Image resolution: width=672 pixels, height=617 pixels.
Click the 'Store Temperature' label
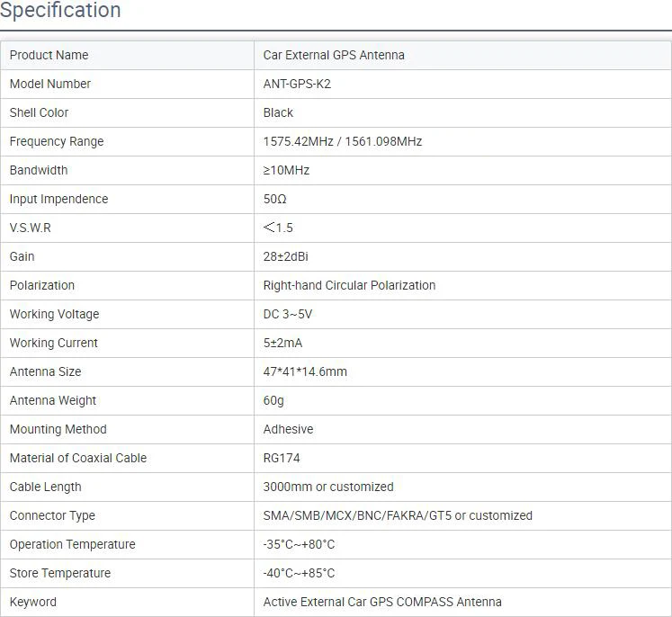coord(60,573)
